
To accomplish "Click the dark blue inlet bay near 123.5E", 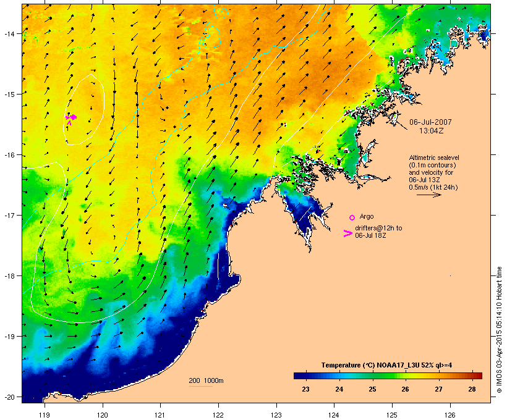I will [x=302, y=215].
